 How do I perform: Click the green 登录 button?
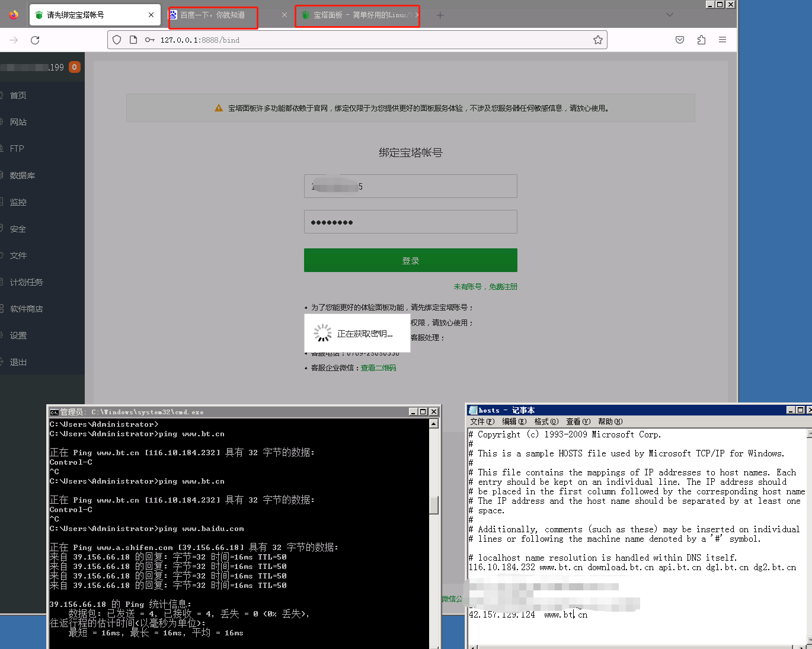coord(411,260)
